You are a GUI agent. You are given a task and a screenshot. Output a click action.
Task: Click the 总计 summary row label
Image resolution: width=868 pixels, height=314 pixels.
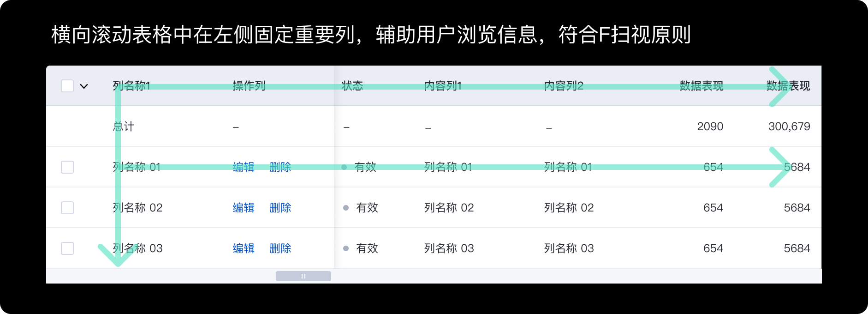124,127
